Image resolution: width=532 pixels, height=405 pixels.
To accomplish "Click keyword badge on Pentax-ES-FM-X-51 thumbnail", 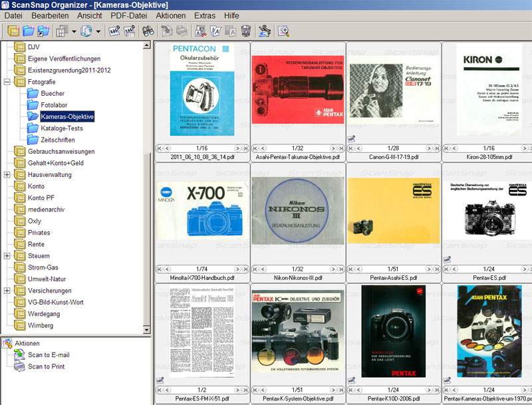I will 160,380.
